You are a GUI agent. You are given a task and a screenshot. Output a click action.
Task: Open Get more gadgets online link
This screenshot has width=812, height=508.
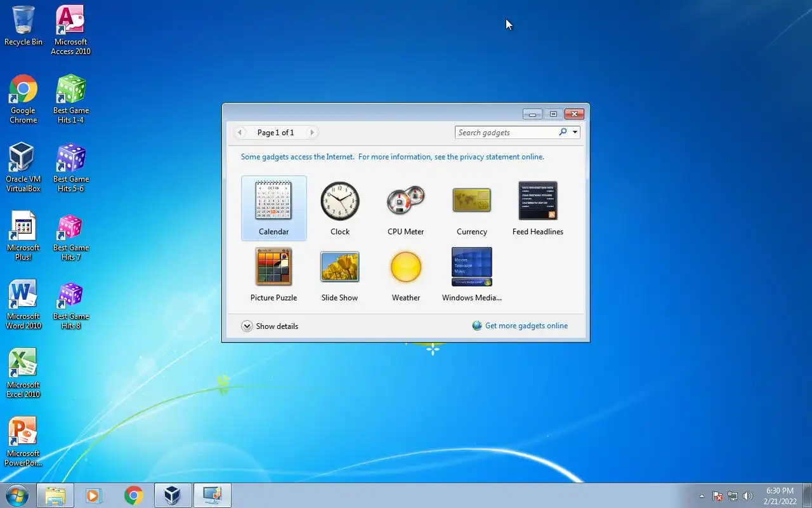(526, 326)
